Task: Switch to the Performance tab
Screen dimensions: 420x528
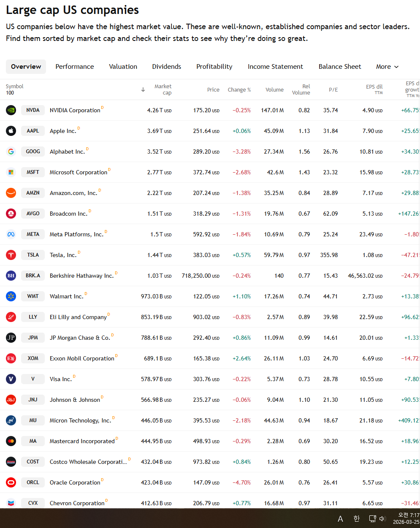Action: [75, 67]
